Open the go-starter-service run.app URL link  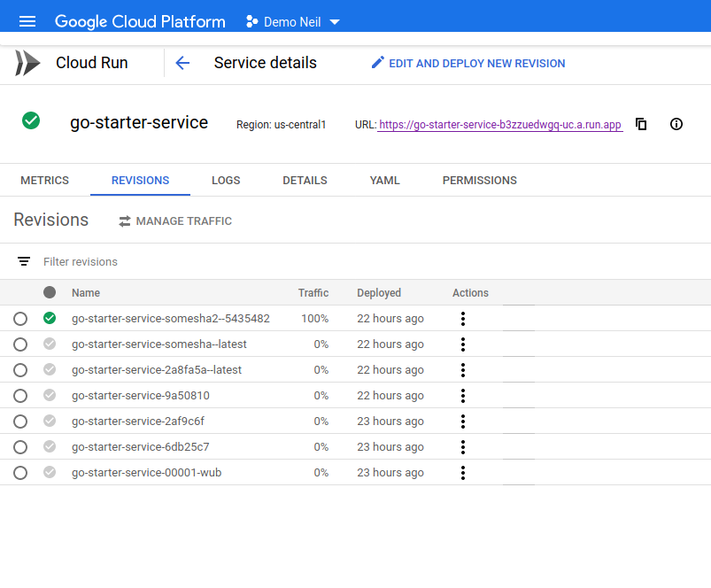pos(500,125)
